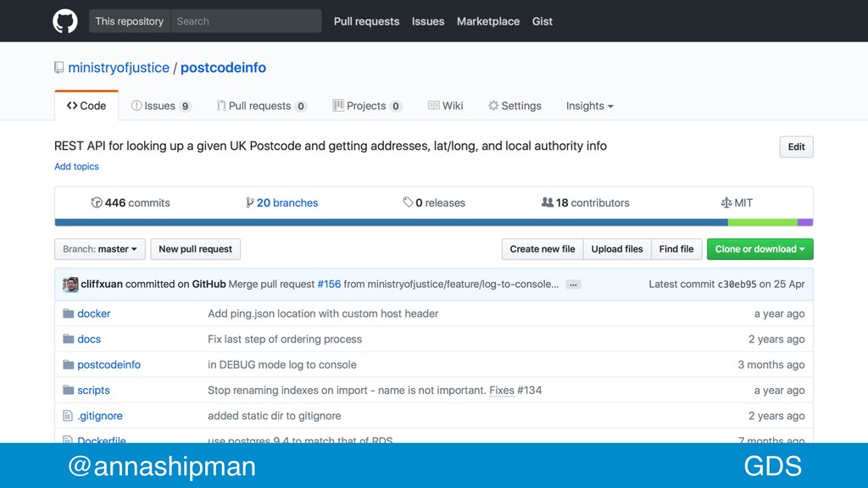
Task: Click the docker folder icon
Action: point(68,313)
